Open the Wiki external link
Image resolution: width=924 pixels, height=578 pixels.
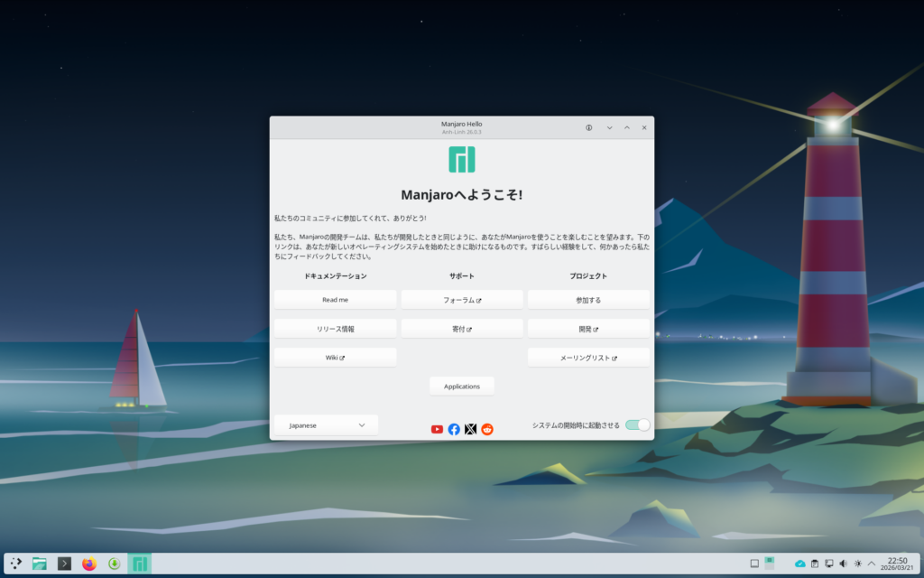(x=335, y=358)
